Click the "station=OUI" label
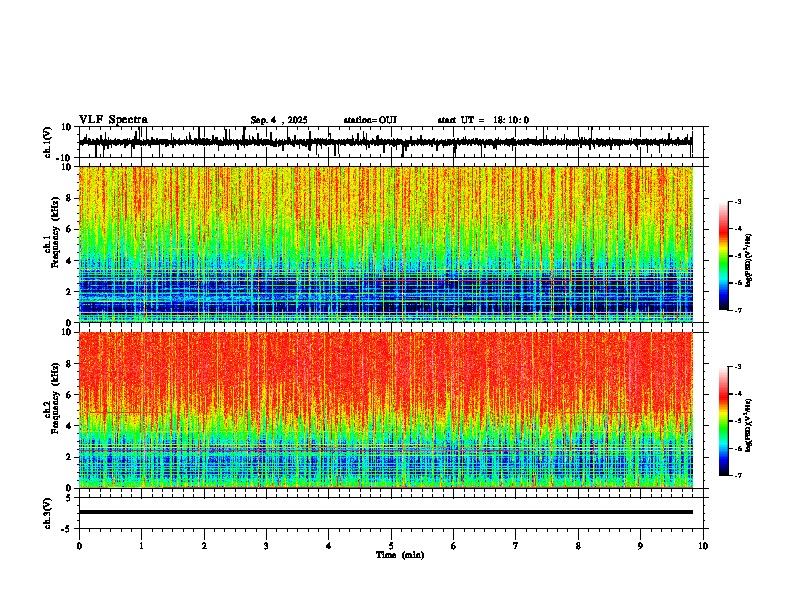Image resolution: width=792 pixels, height=612 pixels. tap(370, 120)
